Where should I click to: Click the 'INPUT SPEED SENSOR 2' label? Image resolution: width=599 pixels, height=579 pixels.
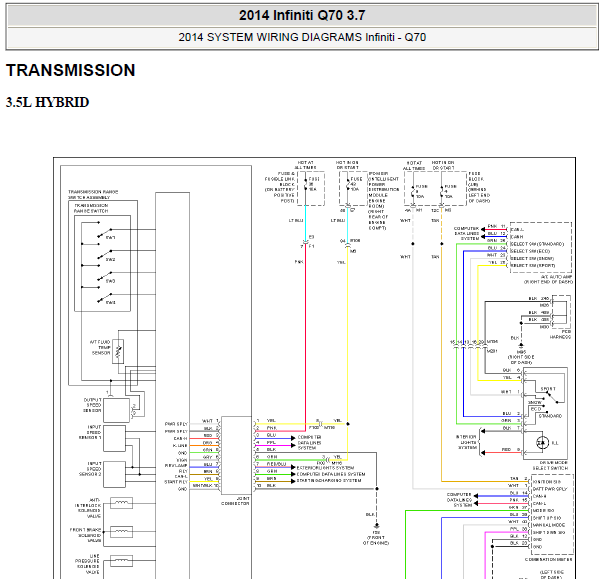(x=90, y=469)
